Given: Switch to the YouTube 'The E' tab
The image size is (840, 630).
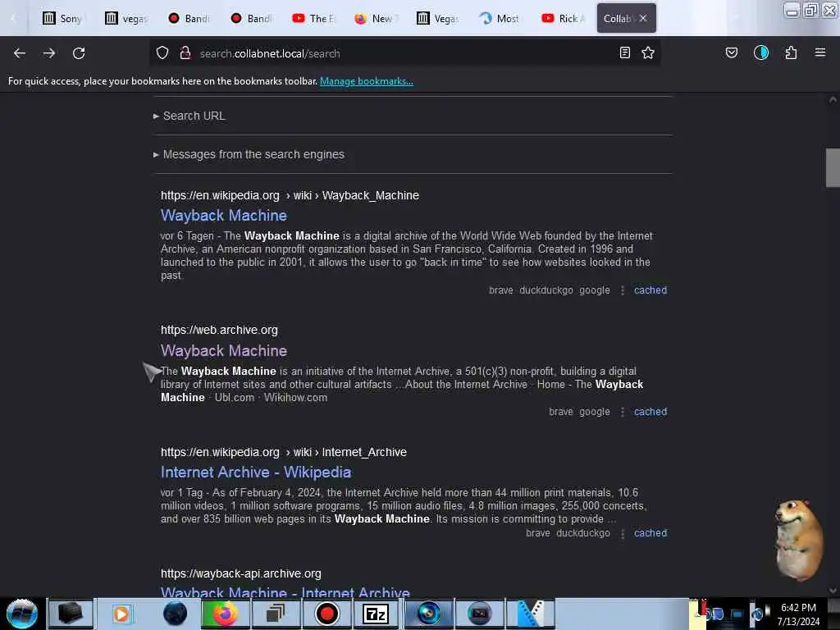Looking at the screenshot, I should point(313,18).
